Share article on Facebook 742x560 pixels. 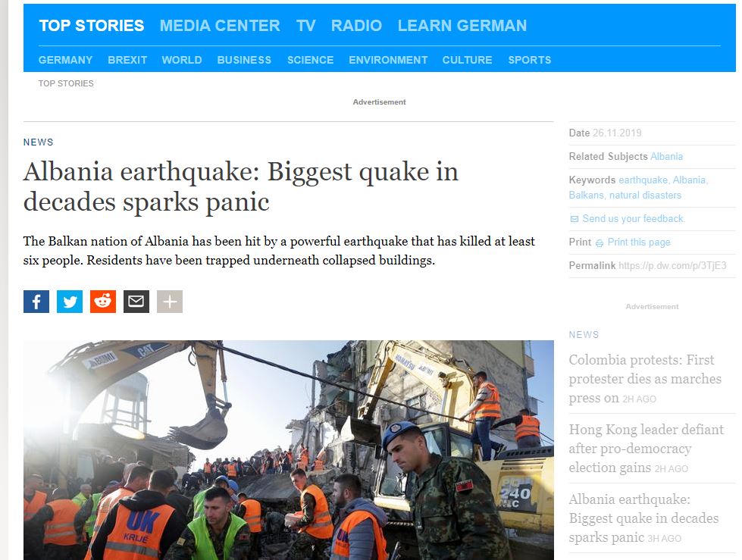36,302
